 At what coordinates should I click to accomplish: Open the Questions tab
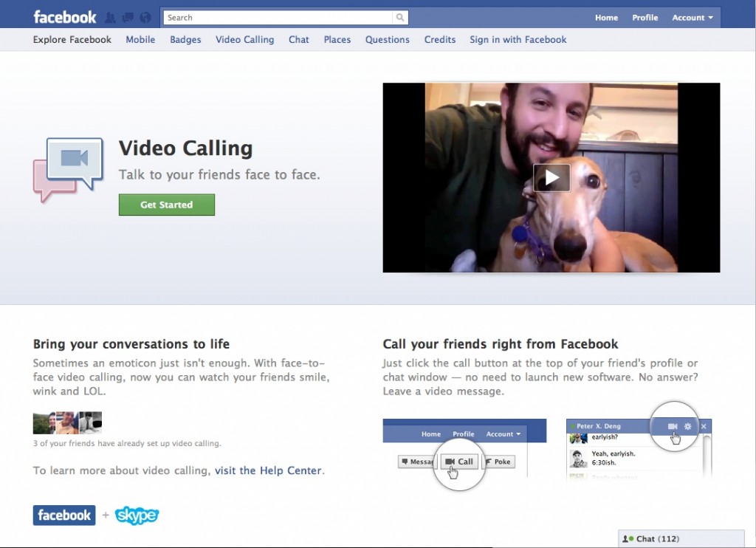point(387,40)
